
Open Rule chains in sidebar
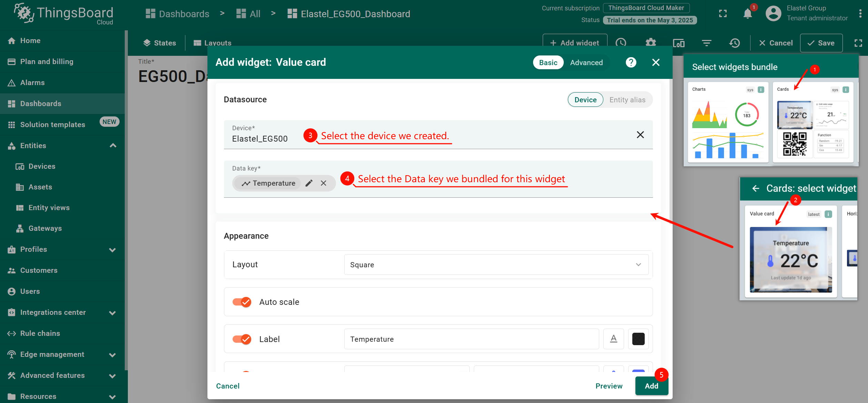coord(40,333)
